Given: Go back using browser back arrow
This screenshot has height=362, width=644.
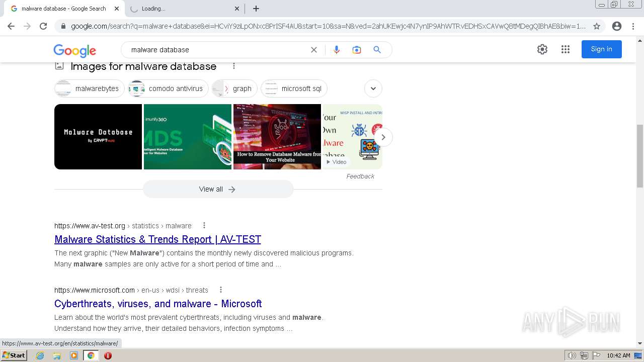Looking at the screenshot, I should (11, 26).
